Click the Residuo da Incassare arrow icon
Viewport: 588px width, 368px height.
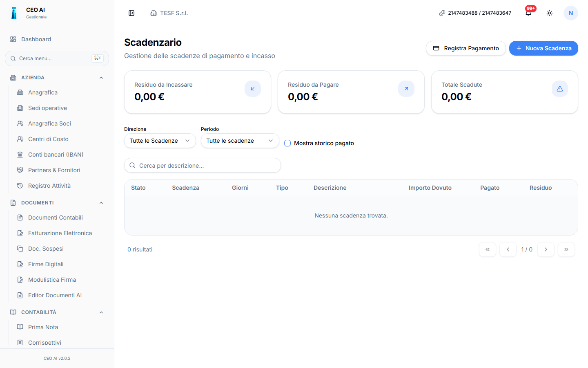coord(253,89)
